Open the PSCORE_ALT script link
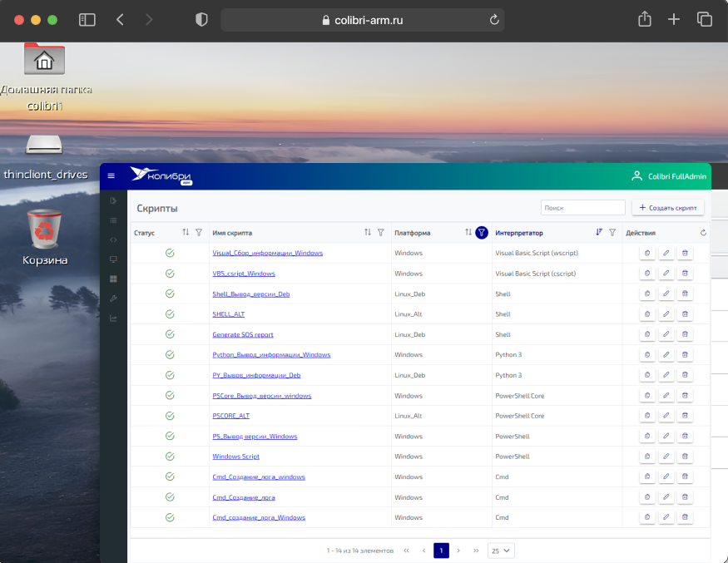728x563 pixels. (x=230, y=416)
